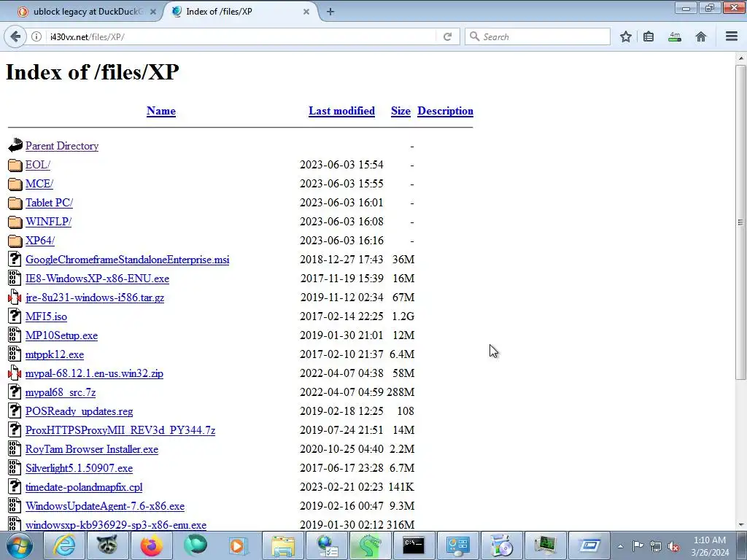Download mypal-68.12.1.en-us.win32.zip
747x560 pixels.
[x=94, y=373]
